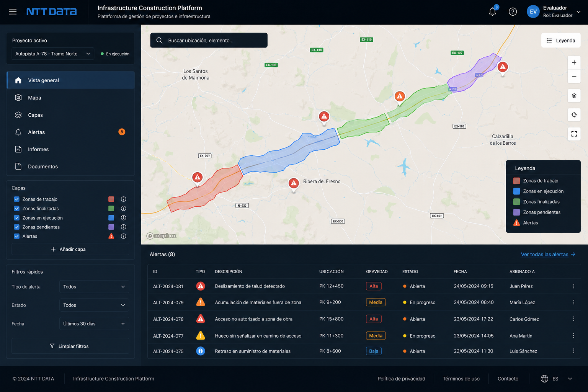Click the NTT DATA logo
This screenshot has height=392, width=588.
point(51,12)
